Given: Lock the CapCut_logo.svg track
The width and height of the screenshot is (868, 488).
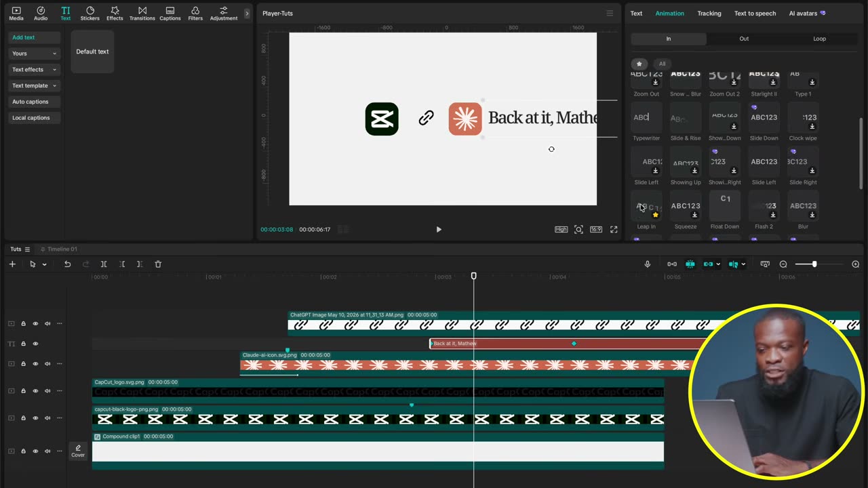Looking at the screenshot, I should (x=23, y=391).
